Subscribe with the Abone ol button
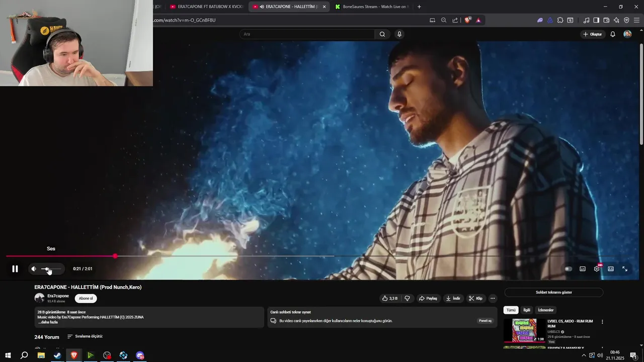Viewport: 644px width, 362px height. [86, 298]
